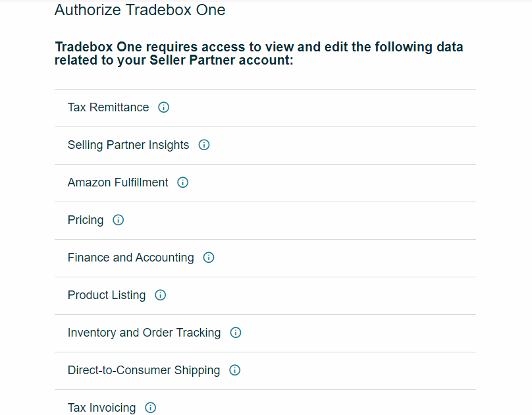
Task: Click the Authorize Tradebox One heading
Action: pyautogui.click(x=140, y=10)
